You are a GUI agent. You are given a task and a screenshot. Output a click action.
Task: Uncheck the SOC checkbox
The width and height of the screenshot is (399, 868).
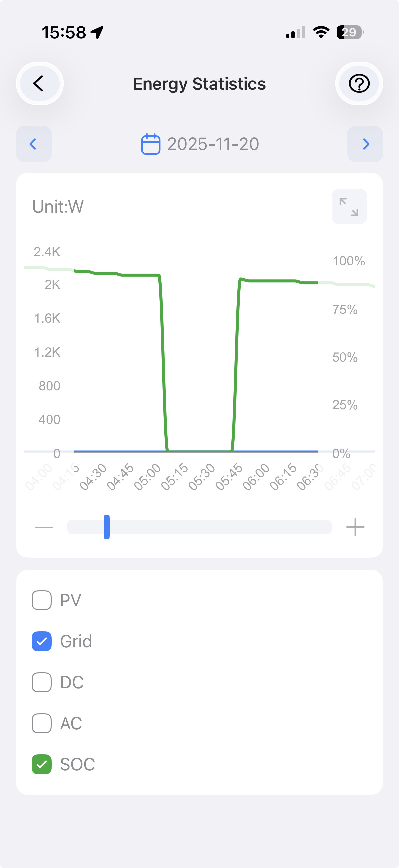click(42, 764)
